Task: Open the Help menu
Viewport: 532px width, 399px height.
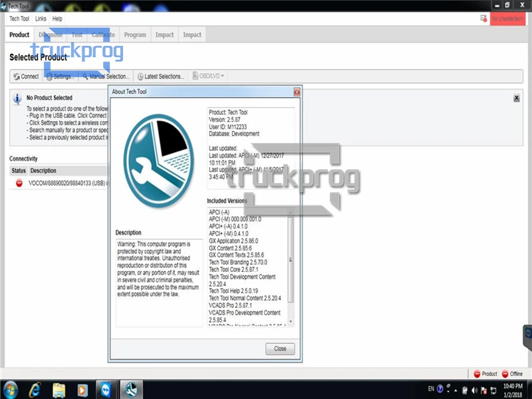Action: (57, 19)
